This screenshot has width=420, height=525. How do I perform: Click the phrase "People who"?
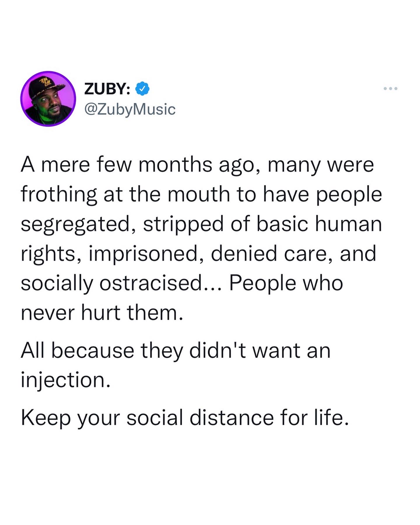(x=286, y=283)
